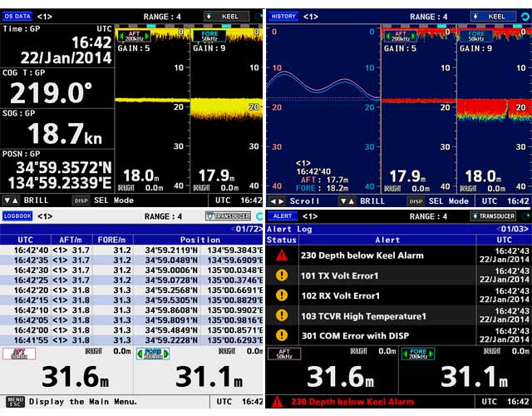Click the yellow warning icon for 101 TX Volt Error1
The width and height of the screenshot is (532, 416).
click(282, 276)
